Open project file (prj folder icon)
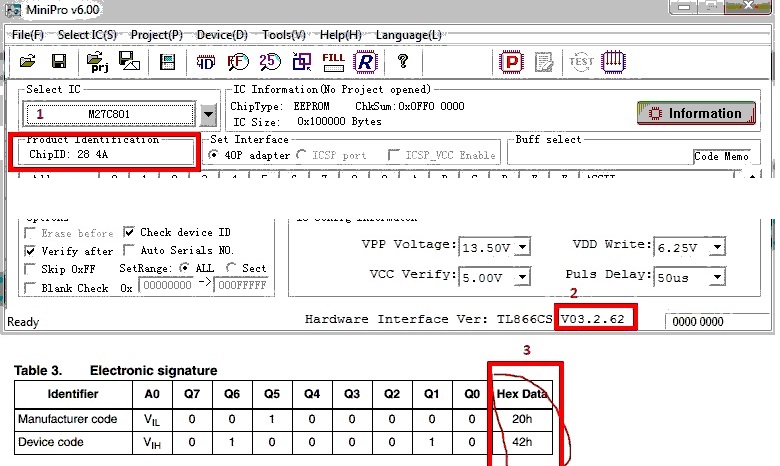Screen dimensions: 780x466 coord(98,62)
